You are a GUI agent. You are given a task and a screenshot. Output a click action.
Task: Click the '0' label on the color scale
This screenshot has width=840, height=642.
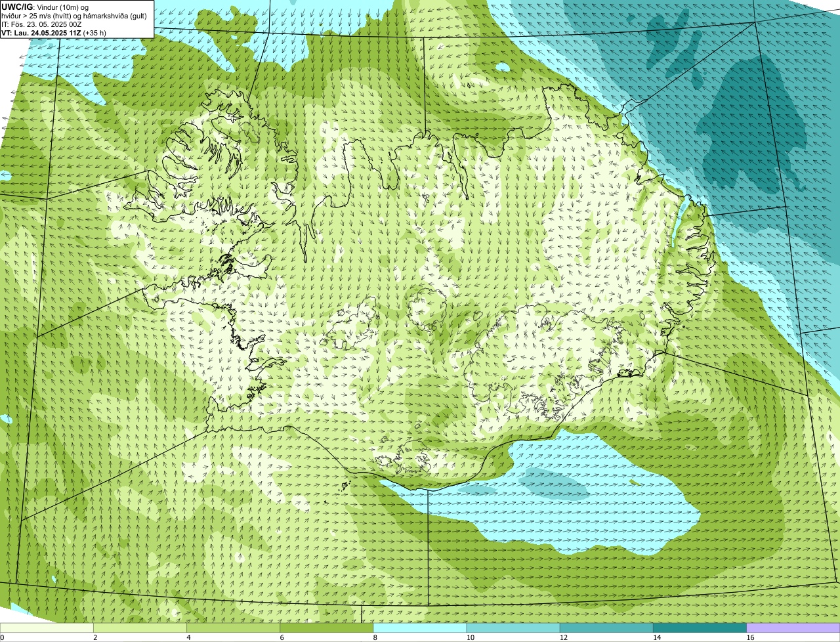click(x=3, y=637)
